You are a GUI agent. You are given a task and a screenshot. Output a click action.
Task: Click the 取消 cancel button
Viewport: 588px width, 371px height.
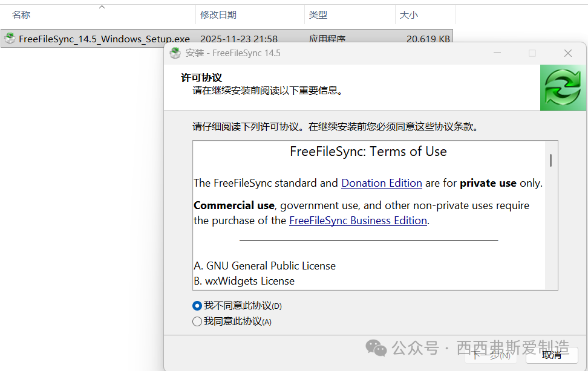[552, 355]
